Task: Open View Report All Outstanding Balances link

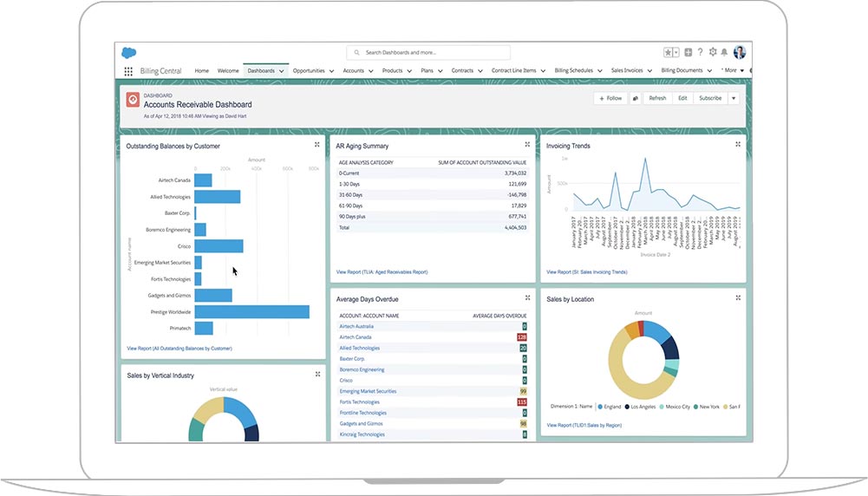Action: pos(179,349)
